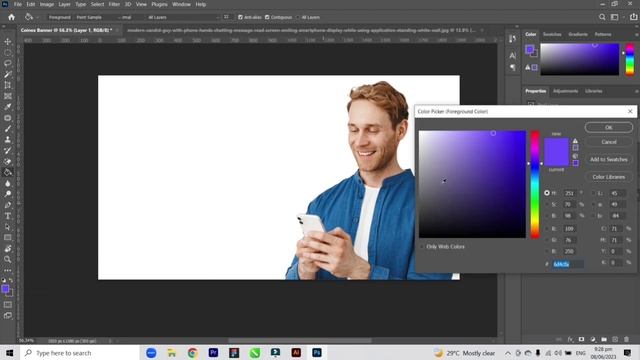
Task: Select the Eyedropper tool
Action: pos(8,107)
